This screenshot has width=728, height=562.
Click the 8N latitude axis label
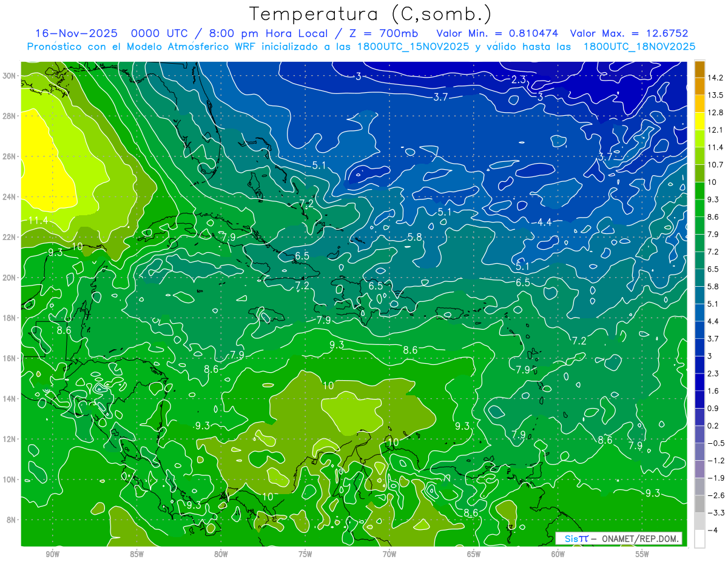10,520
